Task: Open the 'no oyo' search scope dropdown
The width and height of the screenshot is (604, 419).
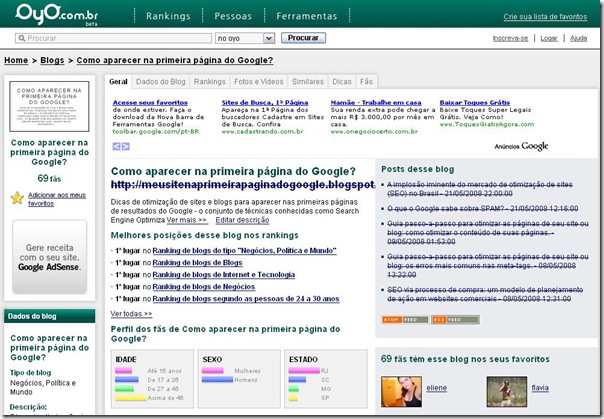Action: click(x=245, y=38)
